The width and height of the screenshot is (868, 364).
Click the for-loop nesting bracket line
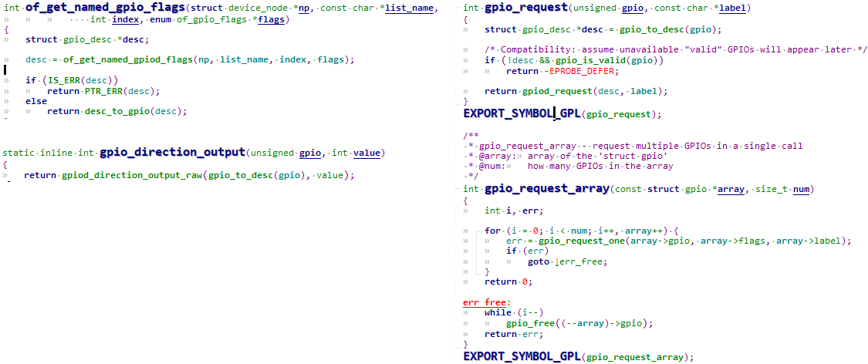coord(478,251)
